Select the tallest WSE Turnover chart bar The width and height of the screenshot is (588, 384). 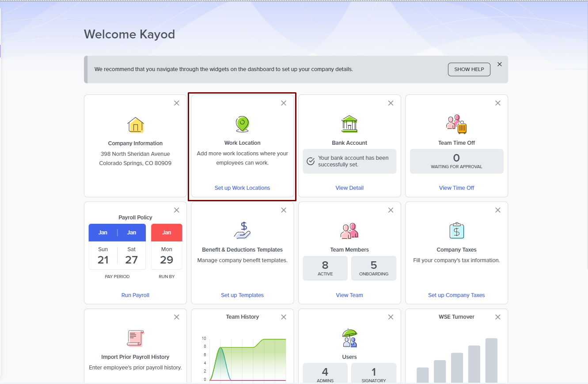[491, 360]
